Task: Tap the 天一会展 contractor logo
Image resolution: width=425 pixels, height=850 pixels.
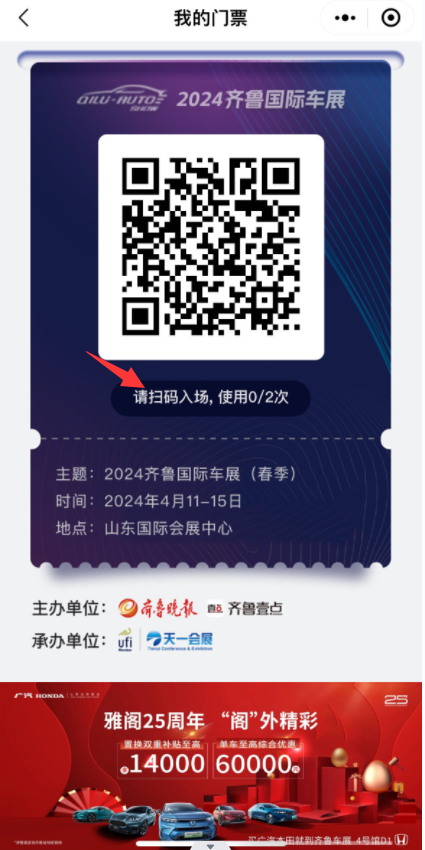Action: coord(179,640)
